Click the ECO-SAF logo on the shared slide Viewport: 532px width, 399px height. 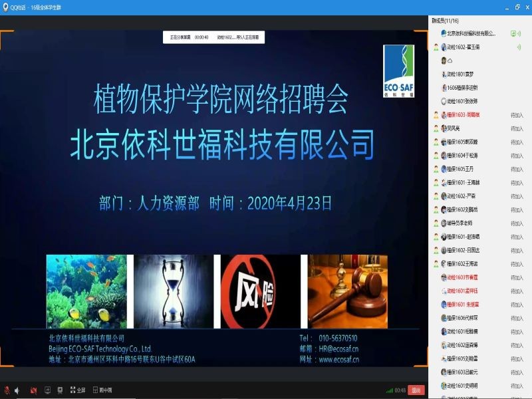click(x=398, y=71)
